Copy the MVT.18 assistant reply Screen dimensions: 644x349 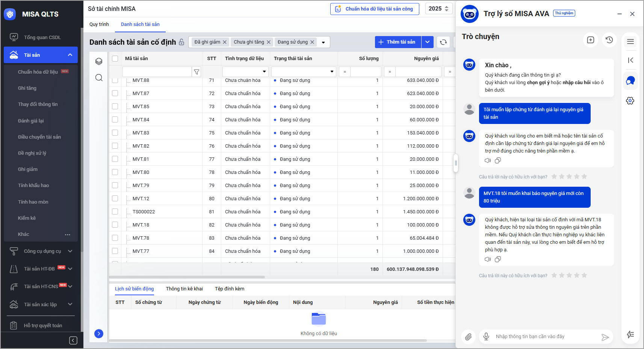[498, 259]
